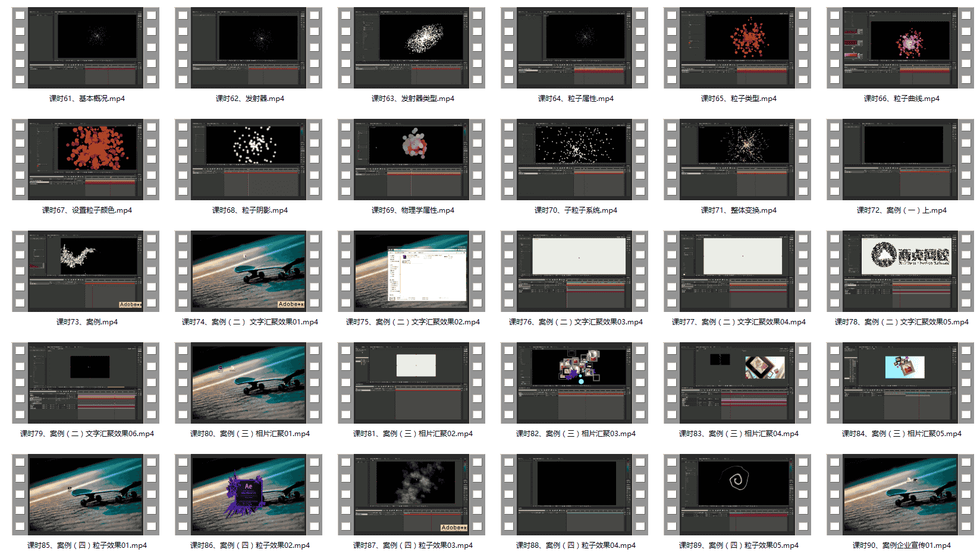Select the 课时89 粒子效果05.mp4 thumbnail
This screenshot has height=552, width=980.
[737, 495]
